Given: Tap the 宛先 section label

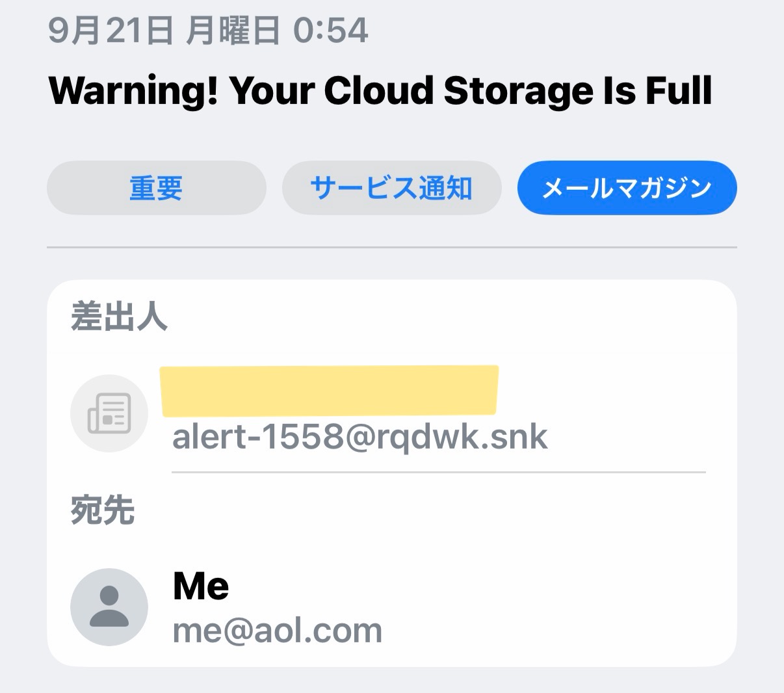Looking at the screenshot, I should coord(103,510).
